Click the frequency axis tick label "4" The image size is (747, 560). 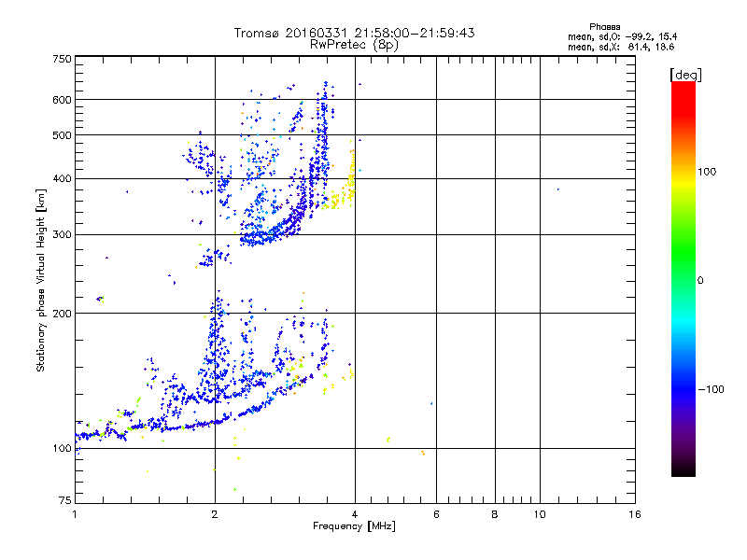tap(355, 514)
